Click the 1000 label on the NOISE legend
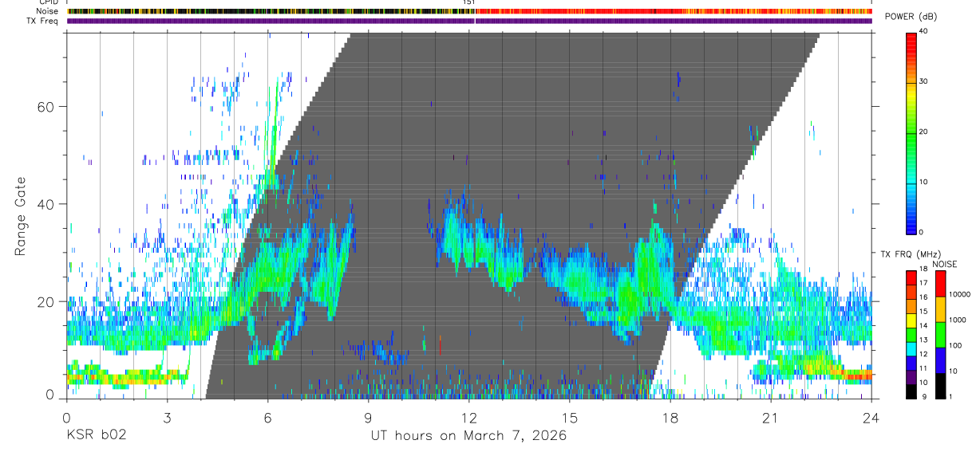Screen dimensions: 980x452 (x=958, y=320)
